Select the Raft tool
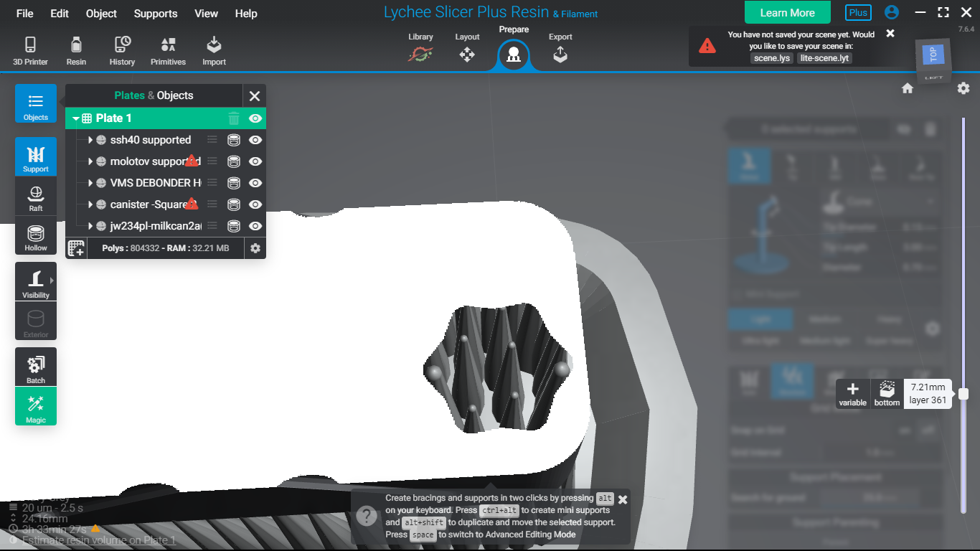The image size is (980, 551). [36, 196]
